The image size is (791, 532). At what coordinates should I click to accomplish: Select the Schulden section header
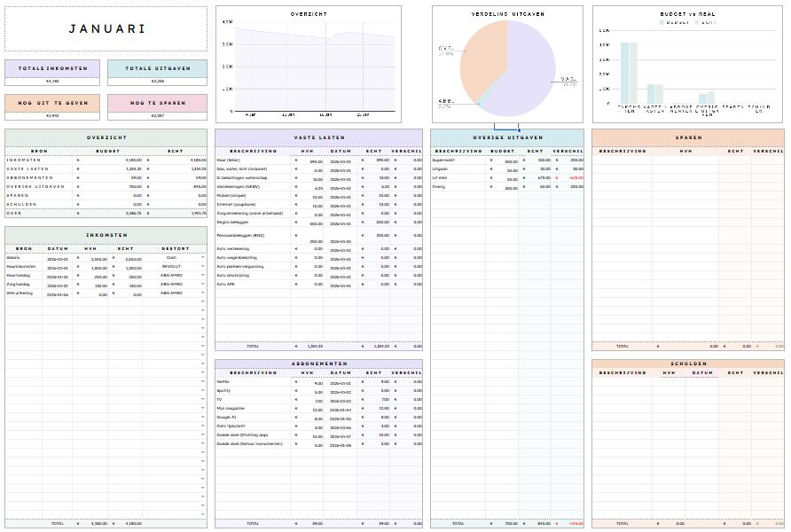688,364
